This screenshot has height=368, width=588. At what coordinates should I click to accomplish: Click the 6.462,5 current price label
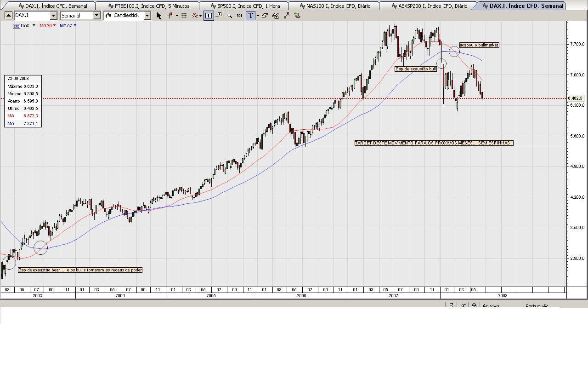576,98
